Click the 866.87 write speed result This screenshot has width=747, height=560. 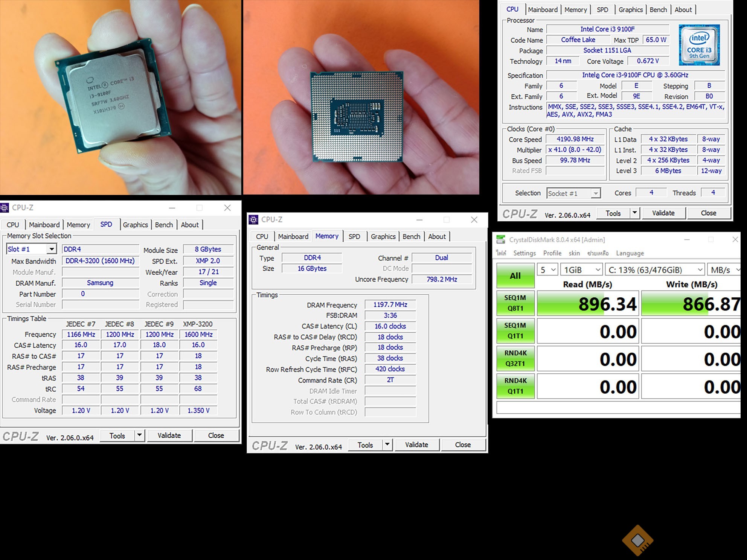coord(691,303)
